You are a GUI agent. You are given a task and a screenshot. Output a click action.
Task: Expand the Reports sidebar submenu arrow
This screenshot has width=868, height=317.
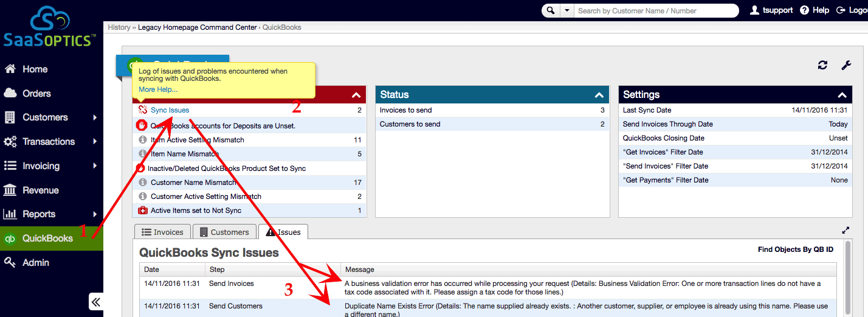click(95, 214)
